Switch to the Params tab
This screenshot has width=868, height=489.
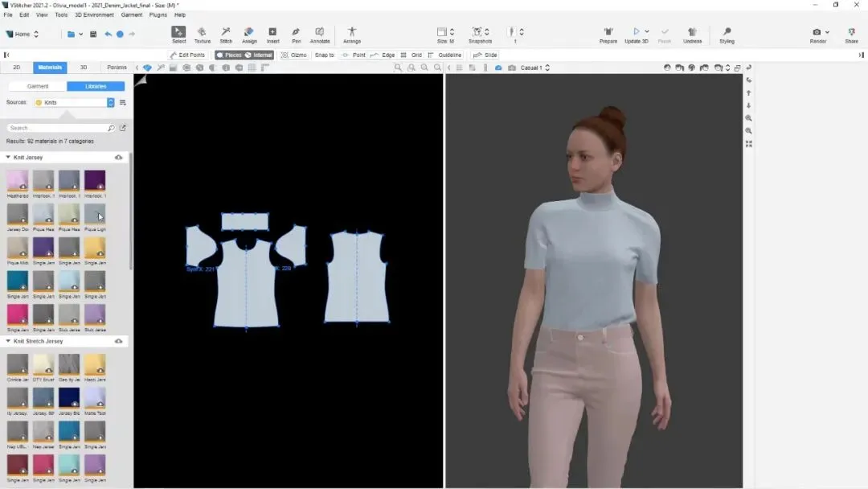pos(117,68)
